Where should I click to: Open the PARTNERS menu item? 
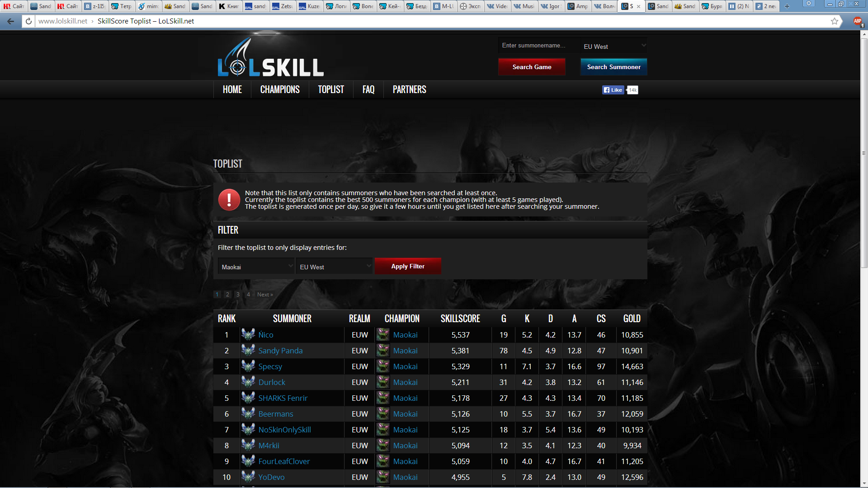[x=410, y=89]
